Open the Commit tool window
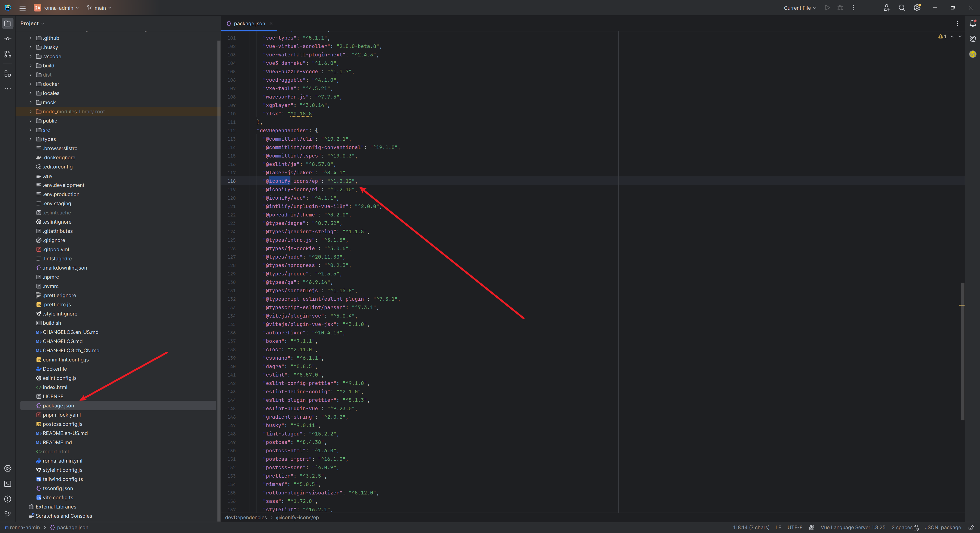Viewport: 980px width, 533px height. [8, 39]
